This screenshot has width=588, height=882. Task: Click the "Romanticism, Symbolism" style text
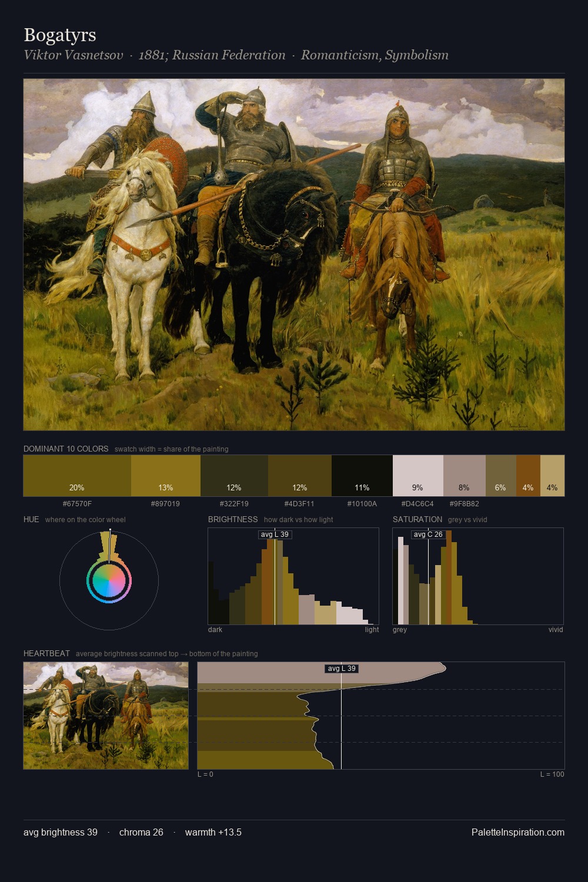[375, 55]
